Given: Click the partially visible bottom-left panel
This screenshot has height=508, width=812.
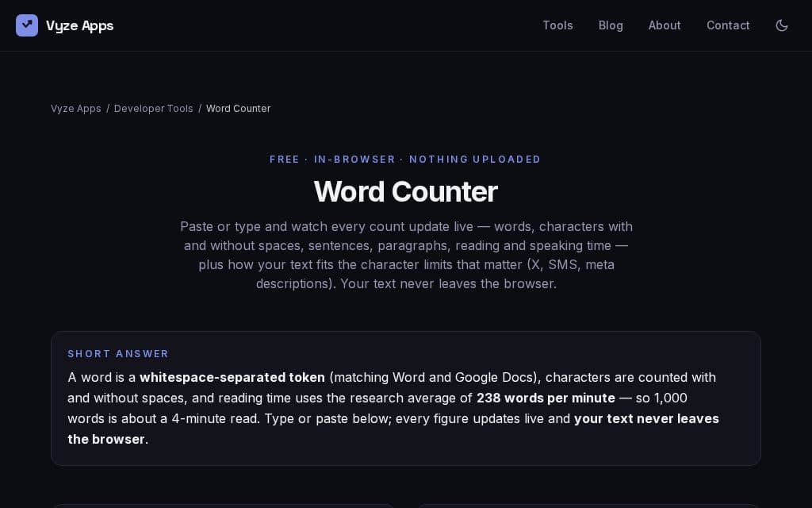Looking at the screenshot, I should pos(223,506).
